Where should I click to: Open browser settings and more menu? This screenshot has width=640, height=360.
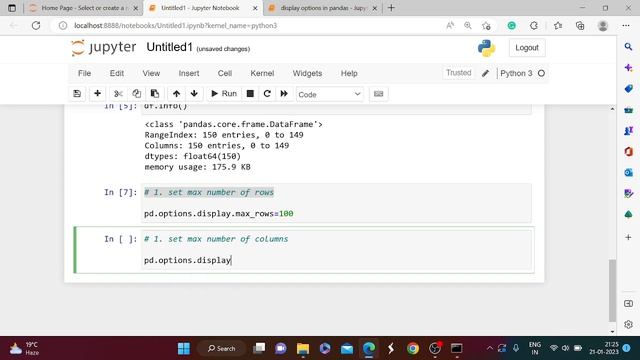[626, 25]
